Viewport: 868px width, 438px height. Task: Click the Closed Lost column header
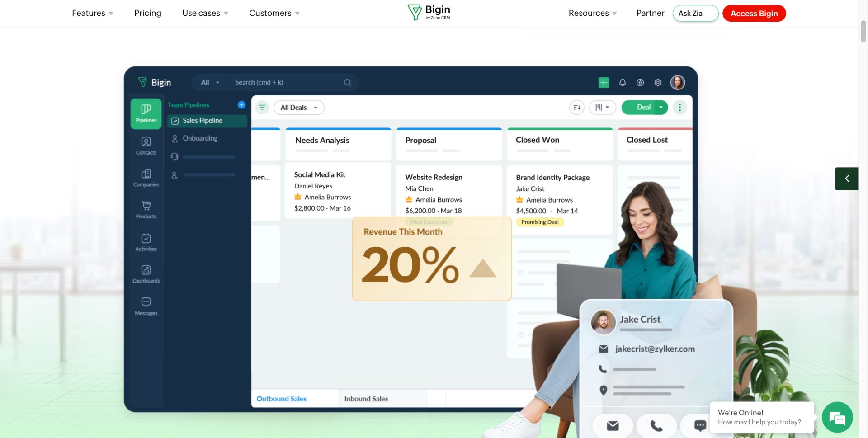pos(655,144)
